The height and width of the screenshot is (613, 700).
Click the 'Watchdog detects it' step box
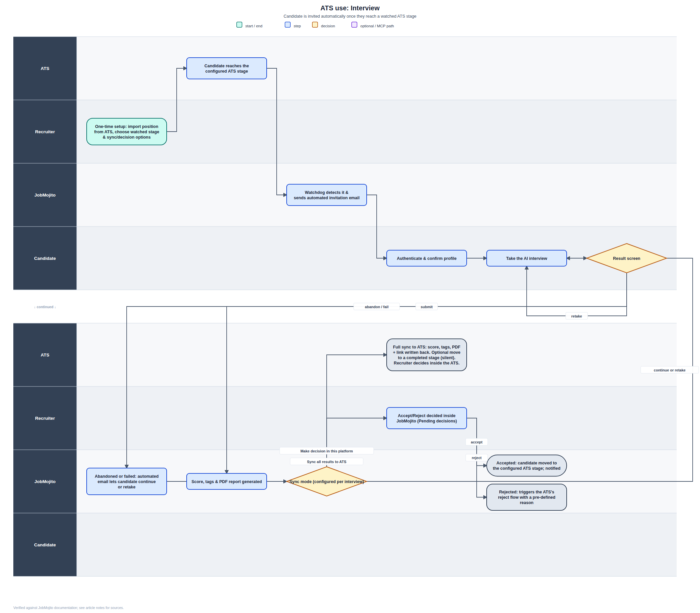327,195
